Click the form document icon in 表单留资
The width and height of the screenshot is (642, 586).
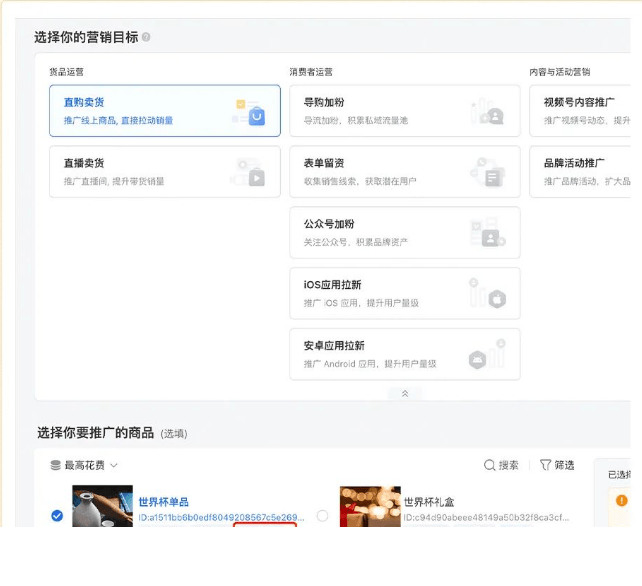click(x=493, y=178)
